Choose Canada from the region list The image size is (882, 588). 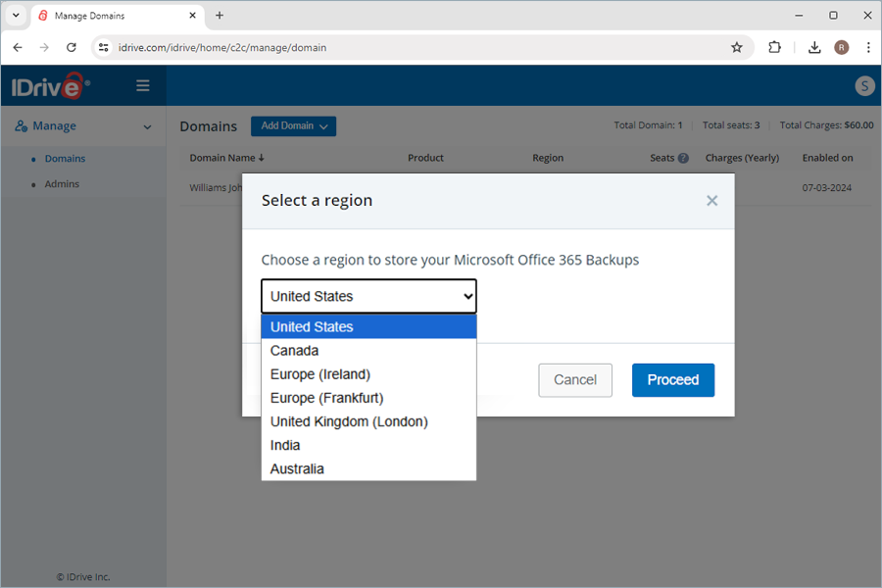295,351
